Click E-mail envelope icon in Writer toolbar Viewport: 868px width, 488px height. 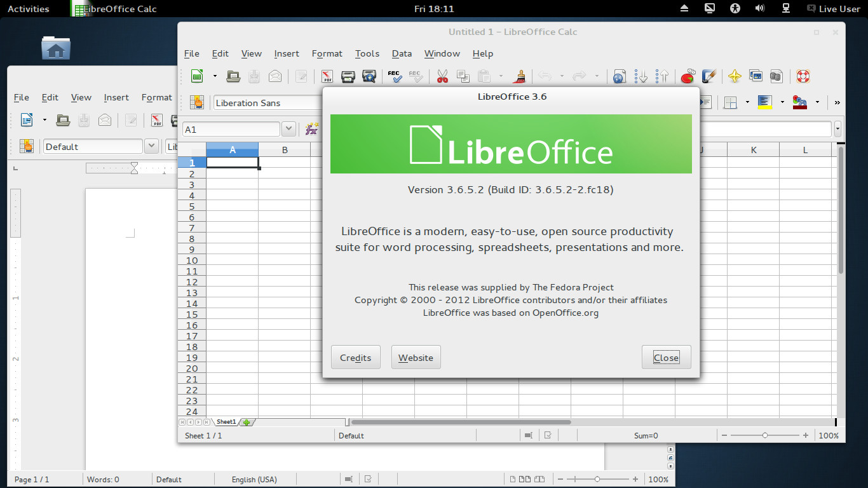pos(105,119)
